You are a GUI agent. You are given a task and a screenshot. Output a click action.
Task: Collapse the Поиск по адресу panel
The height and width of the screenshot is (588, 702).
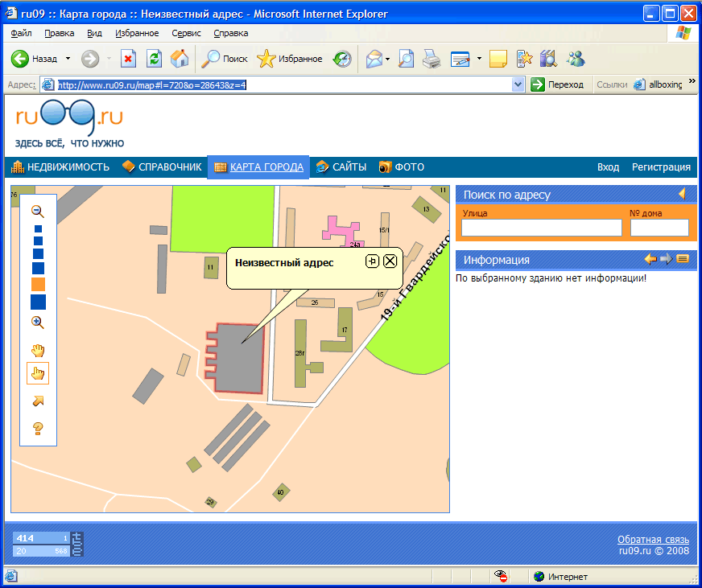click(x=682, y=194)
